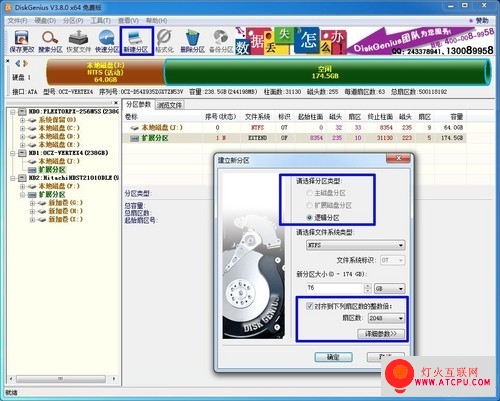
Task: Open the 扇区数 2048 dropdown
Action: (386, 318)
